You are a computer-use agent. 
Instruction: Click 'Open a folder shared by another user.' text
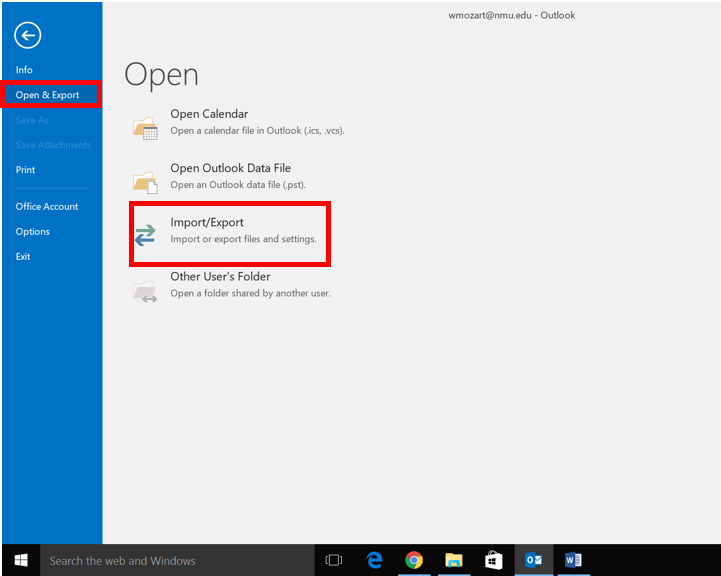[x=250, y=293]
